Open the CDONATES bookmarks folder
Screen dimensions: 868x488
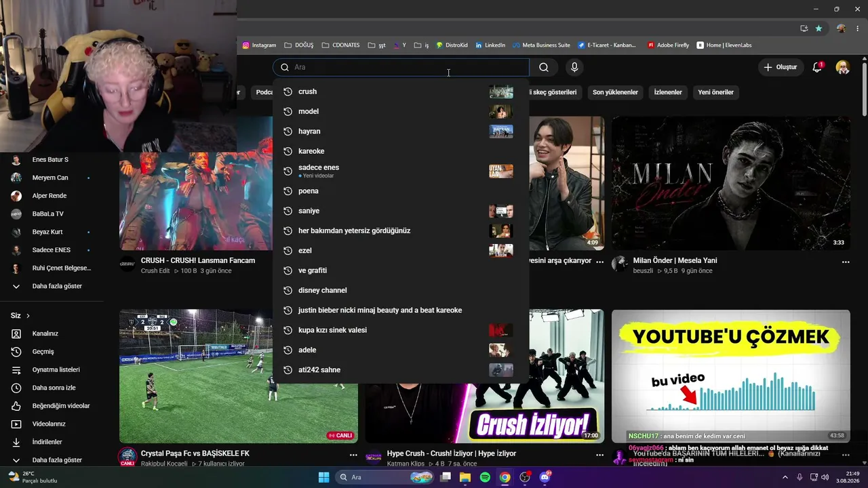pyautogui.click(x=340, y=45)
